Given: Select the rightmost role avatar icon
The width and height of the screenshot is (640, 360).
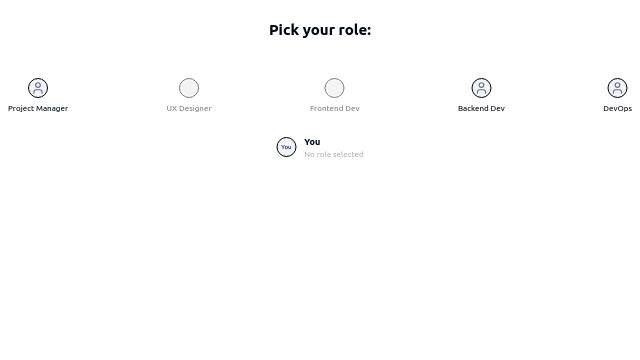Looking at the screenshot, I should (x=617, y=88).
